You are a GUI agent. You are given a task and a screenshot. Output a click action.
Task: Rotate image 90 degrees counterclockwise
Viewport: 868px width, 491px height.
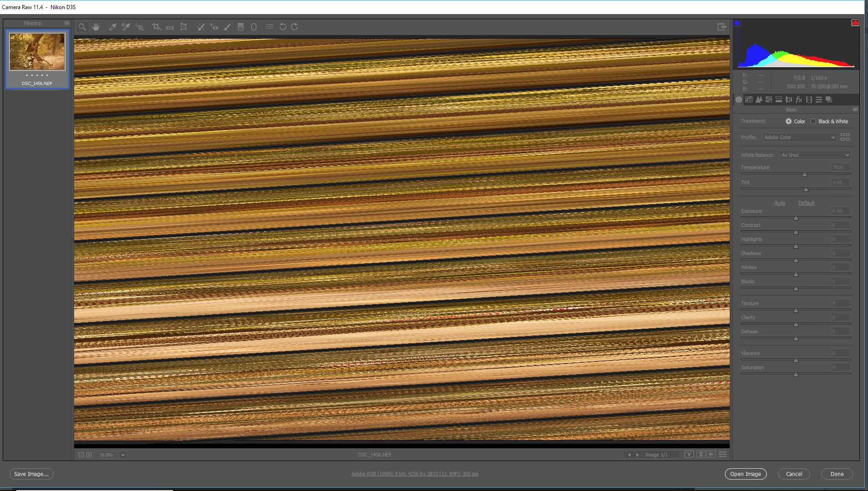tap(283, 27)
